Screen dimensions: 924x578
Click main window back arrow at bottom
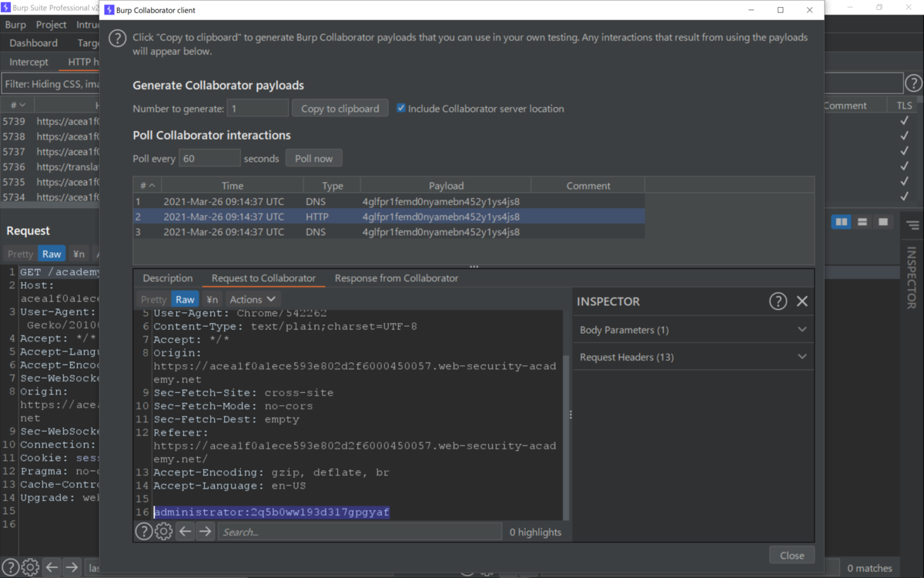52,567
